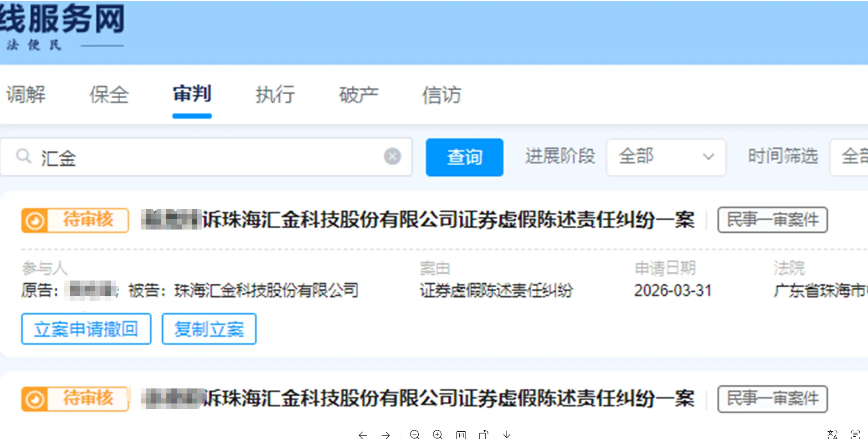Click the 立案申请撤回 button
The image size is (868, 439).
[x=86, y=329]
